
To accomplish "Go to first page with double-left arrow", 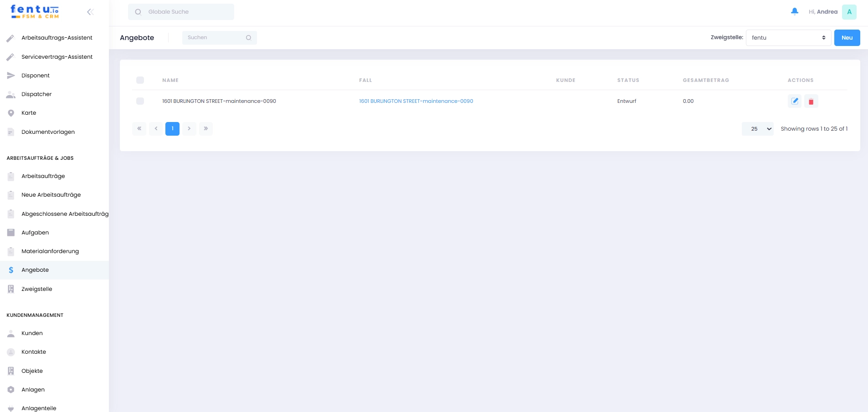I will [x=139, y=128].
